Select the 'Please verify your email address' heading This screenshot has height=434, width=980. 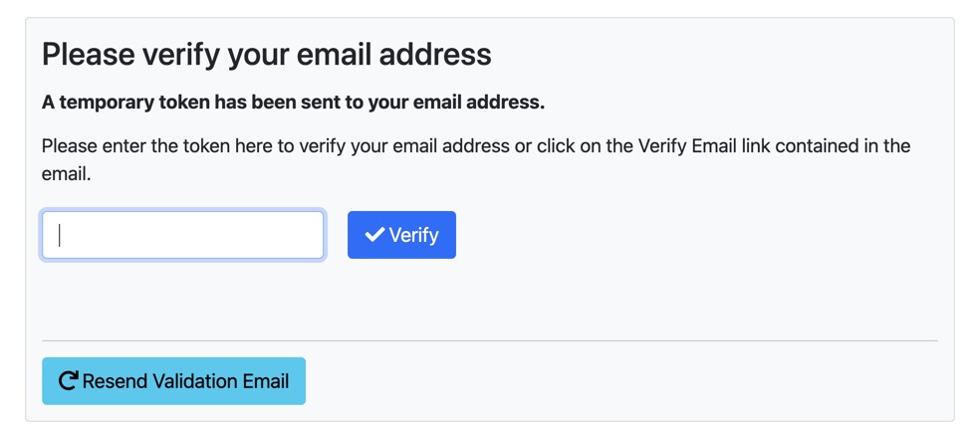(x=266, y=55)
